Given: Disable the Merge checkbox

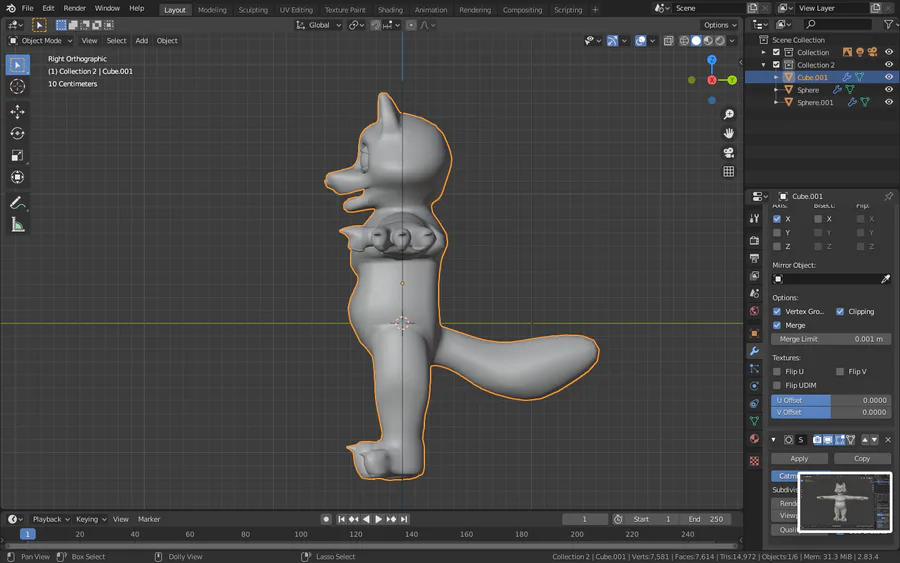Looking at the screenshot, I should point(777,326).
